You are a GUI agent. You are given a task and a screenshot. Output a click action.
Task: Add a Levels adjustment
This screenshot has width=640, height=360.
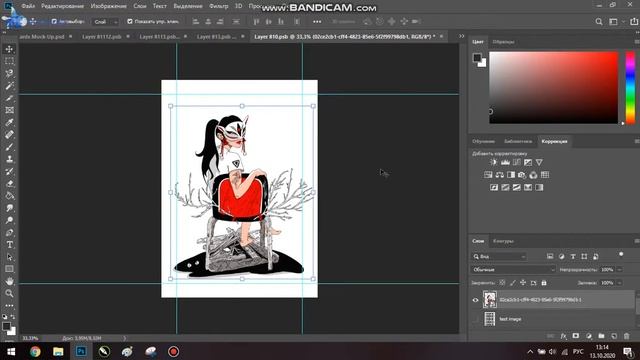coord(505,162)
